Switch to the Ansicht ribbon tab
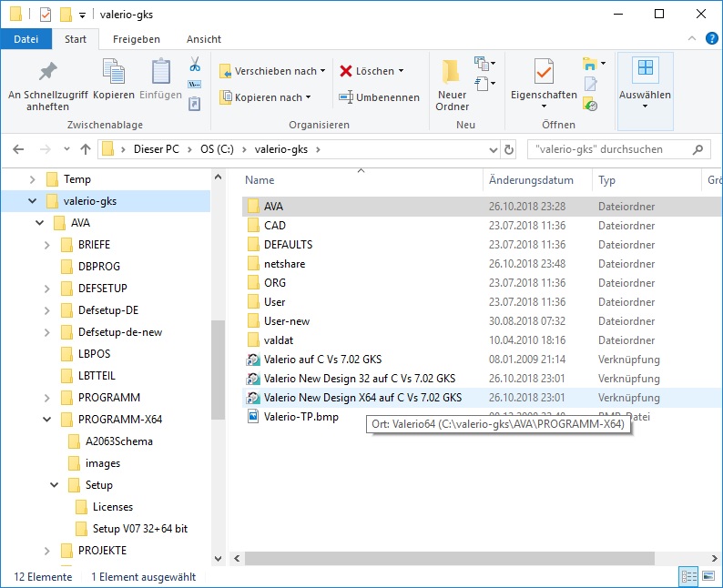The width and height of the screenshot is (723, 588). click(x=203, y=39)
